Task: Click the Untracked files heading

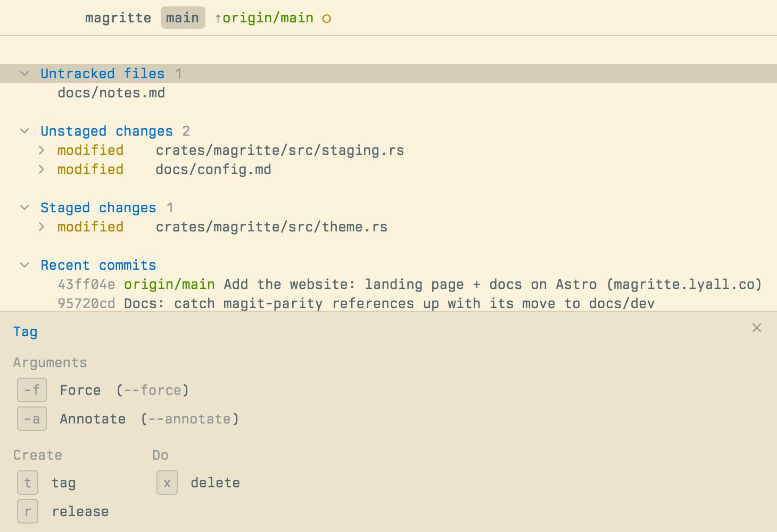Action: 103,73
